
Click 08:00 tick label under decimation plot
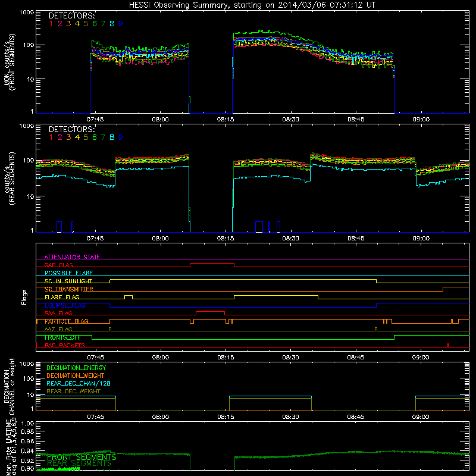pyautogui.click(x=160, y=417)
